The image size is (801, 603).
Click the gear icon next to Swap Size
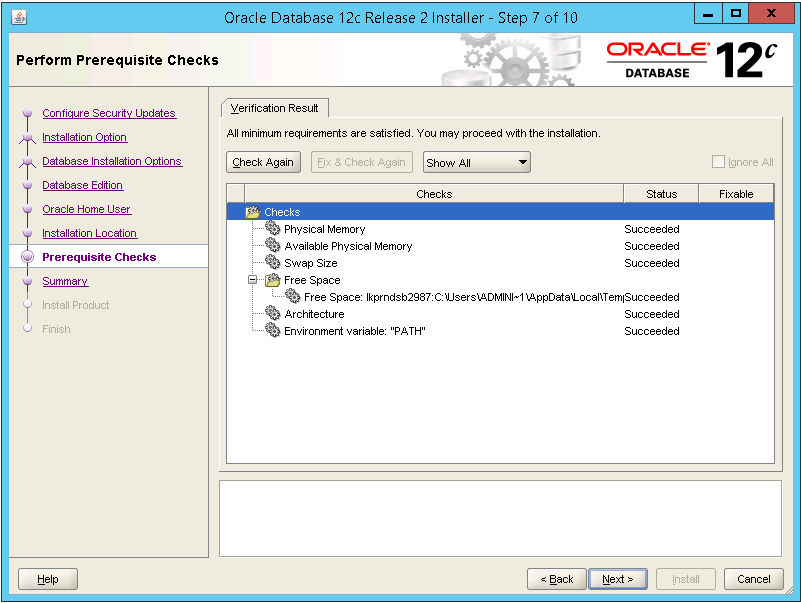(x=272, y=263)
